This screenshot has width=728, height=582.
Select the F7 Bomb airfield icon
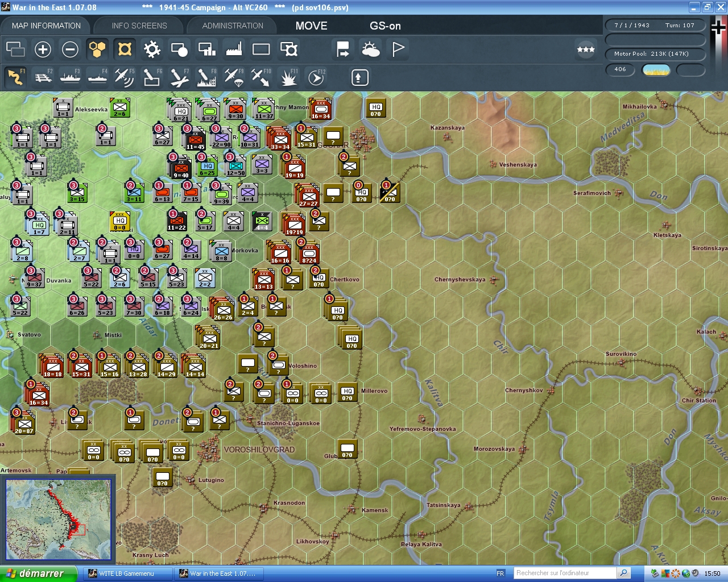coord(179,77)
